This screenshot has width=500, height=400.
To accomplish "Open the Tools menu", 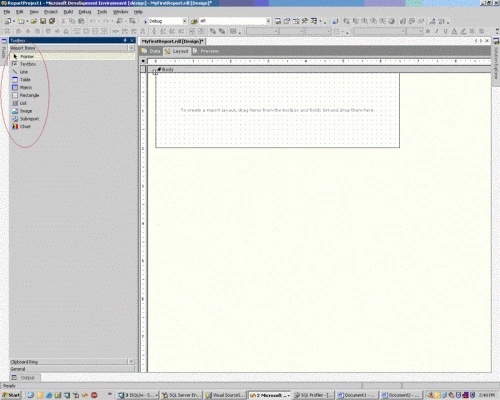I will [102, 12].
